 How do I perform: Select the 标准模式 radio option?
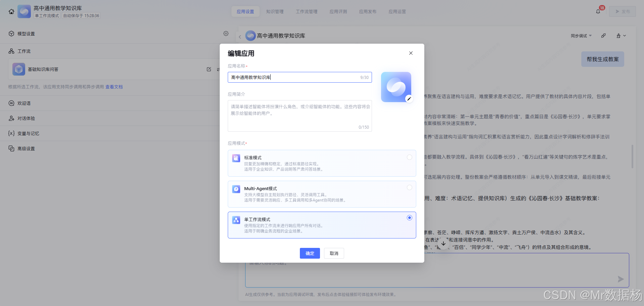click(x=409, y=157)
